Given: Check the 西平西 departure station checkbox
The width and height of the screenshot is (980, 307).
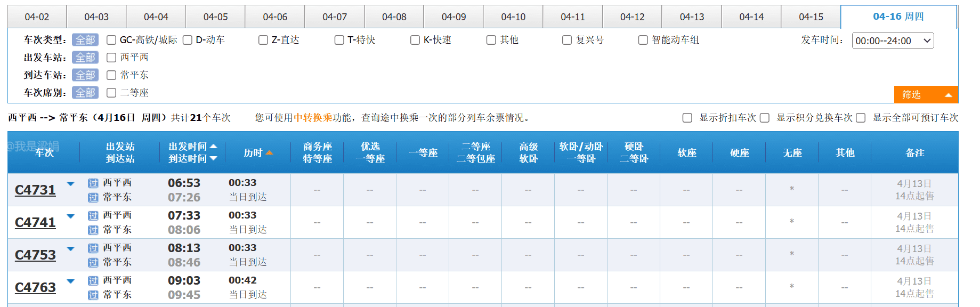Looking at the screenshot, I should pos(111,58).
